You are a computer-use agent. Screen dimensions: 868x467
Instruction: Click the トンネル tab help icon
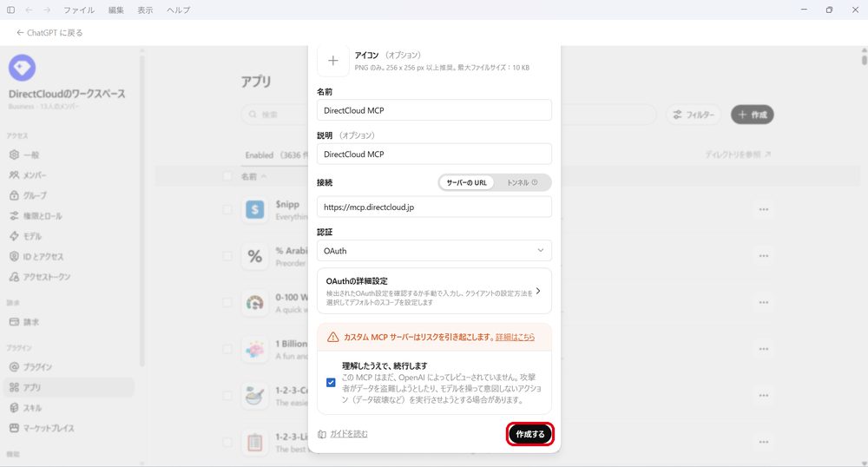pos(535,182)
